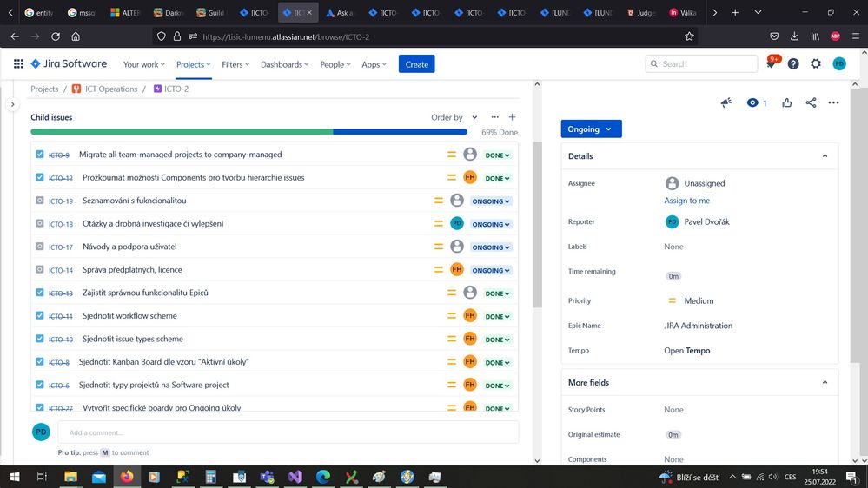This screenshot has width=868, height=488.
Task: Click the child issues progress bar
Action: click(249, 132)
